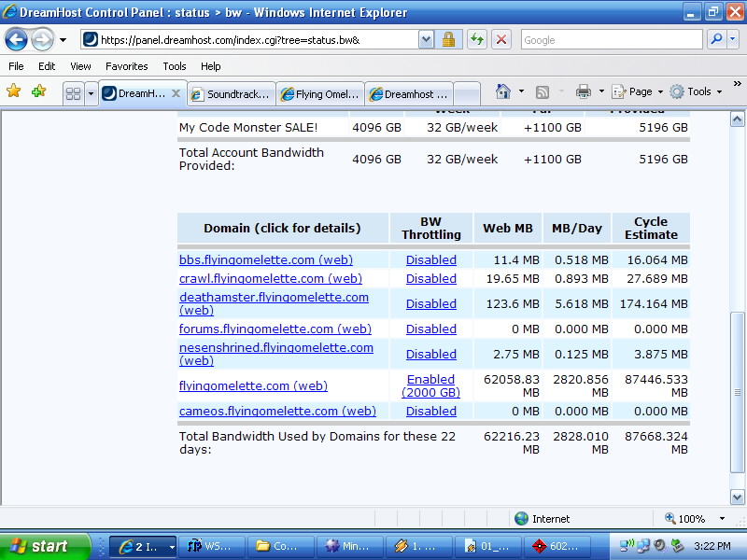
Task: Click inside the Google search box
Action: point(612,40)
